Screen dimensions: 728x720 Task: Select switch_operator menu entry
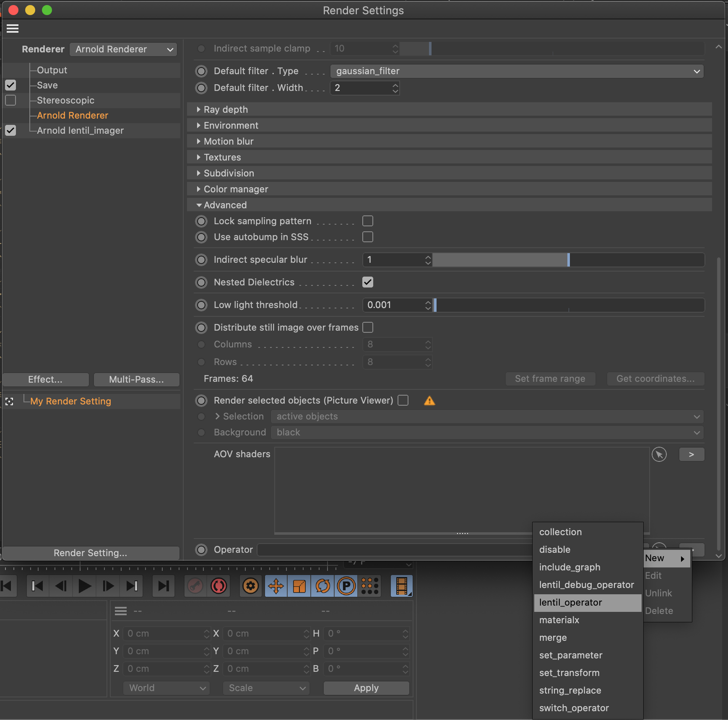tap(588, 708)
